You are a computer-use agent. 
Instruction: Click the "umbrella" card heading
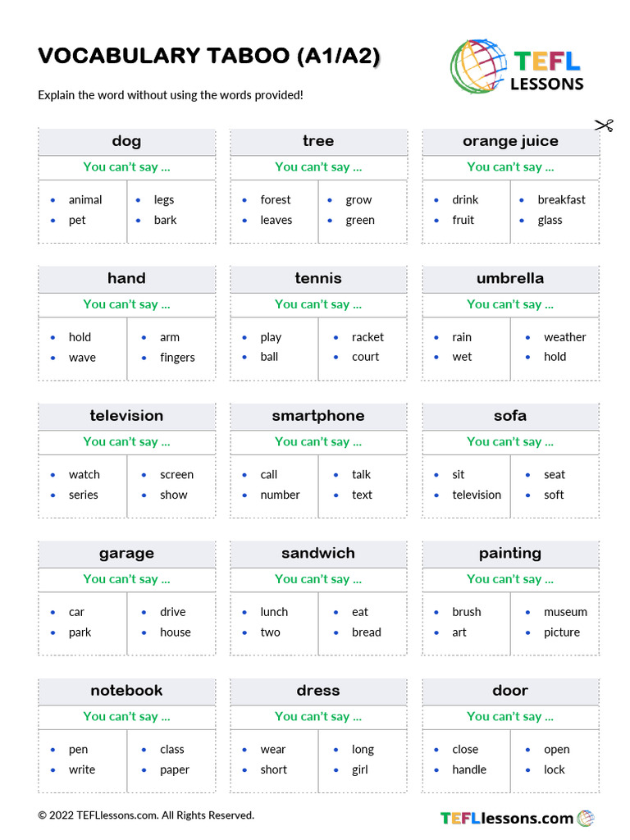coord(510,278)
